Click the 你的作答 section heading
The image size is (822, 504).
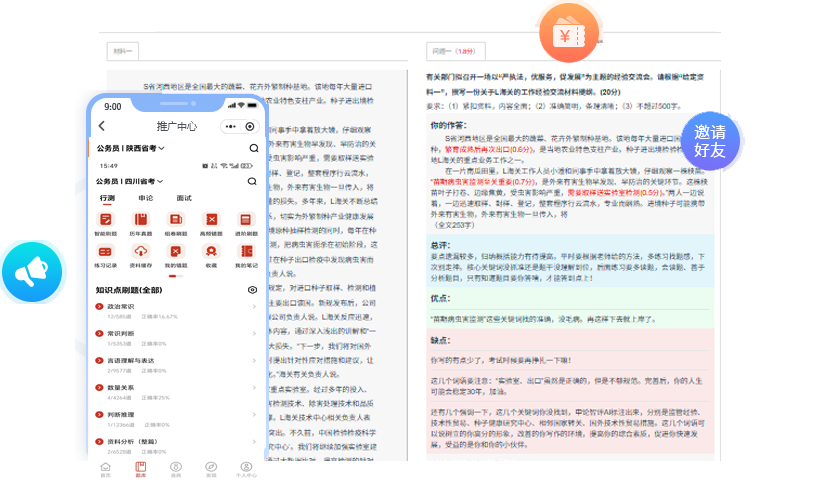[x=448, y=125]
